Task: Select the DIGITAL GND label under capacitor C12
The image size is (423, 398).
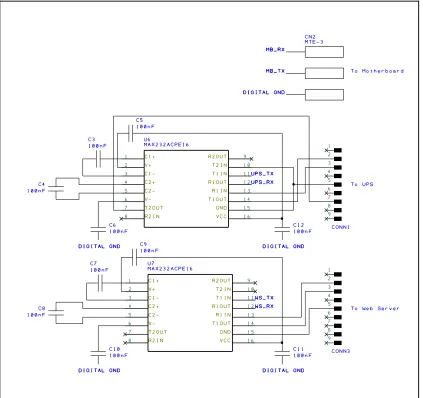Action: 283,246
